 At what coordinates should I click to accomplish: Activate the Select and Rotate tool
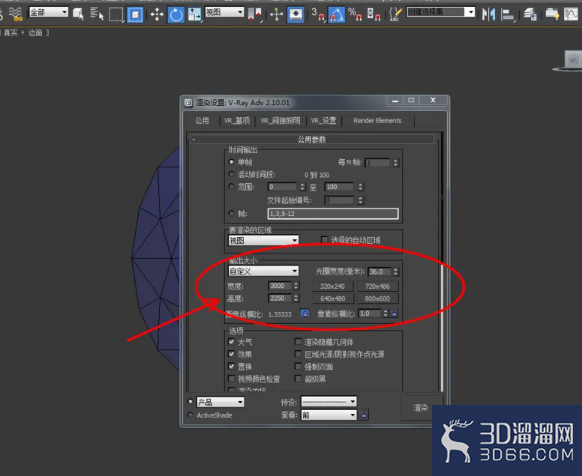(176, 15)
